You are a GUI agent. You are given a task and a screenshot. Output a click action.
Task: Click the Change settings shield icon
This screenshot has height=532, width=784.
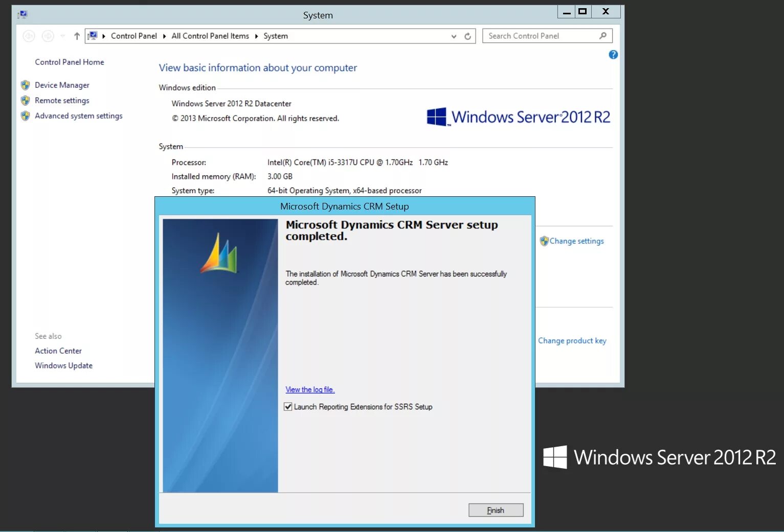coord(544,241)
